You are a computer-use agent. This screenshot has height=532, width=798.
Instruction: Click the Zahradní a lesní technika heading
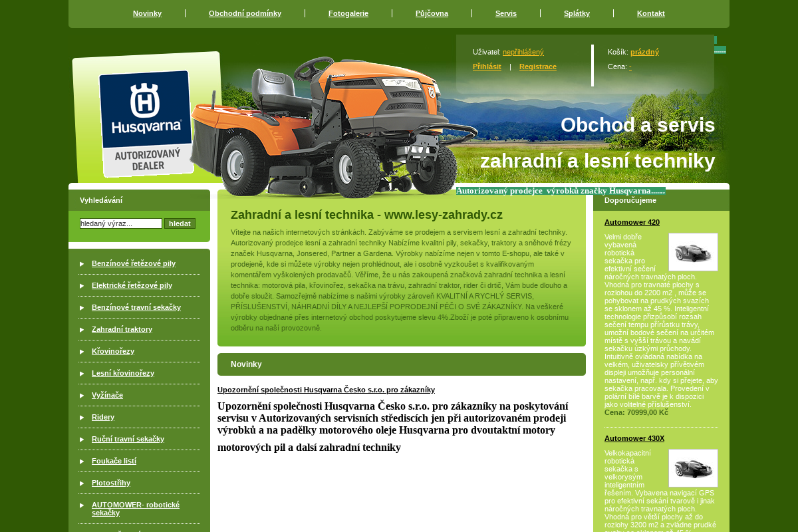366,215
